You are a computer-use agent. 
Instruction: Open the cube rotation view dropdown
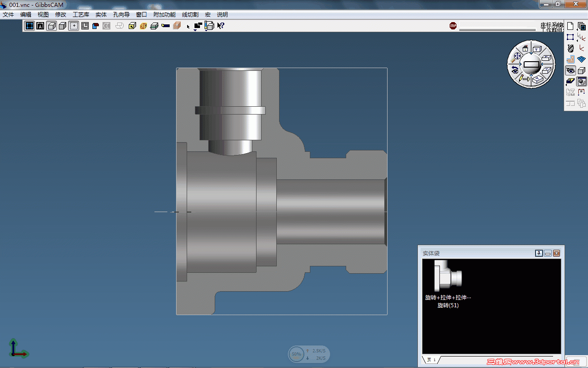coord(209,26)
